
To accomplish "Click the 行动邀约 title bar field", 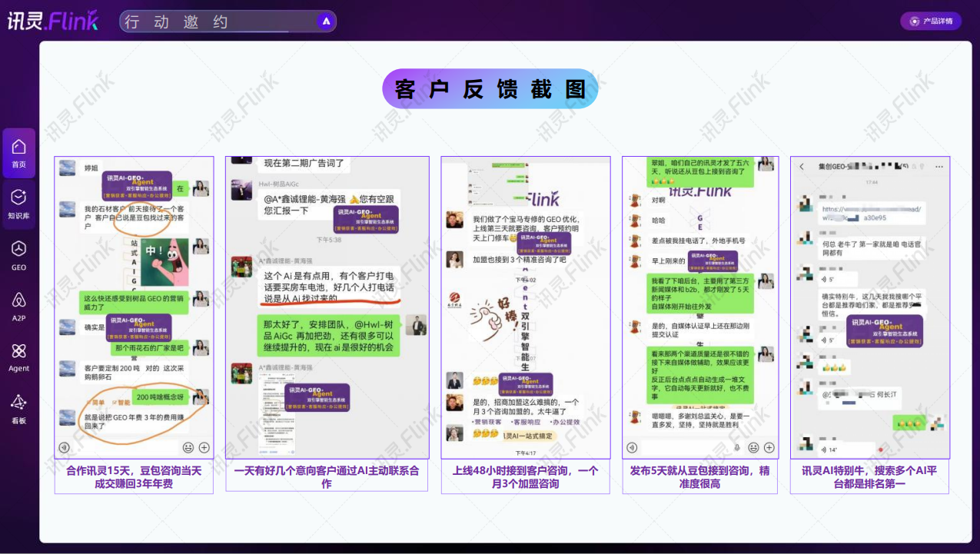I will pyautogui.click(x=228, y=22).
